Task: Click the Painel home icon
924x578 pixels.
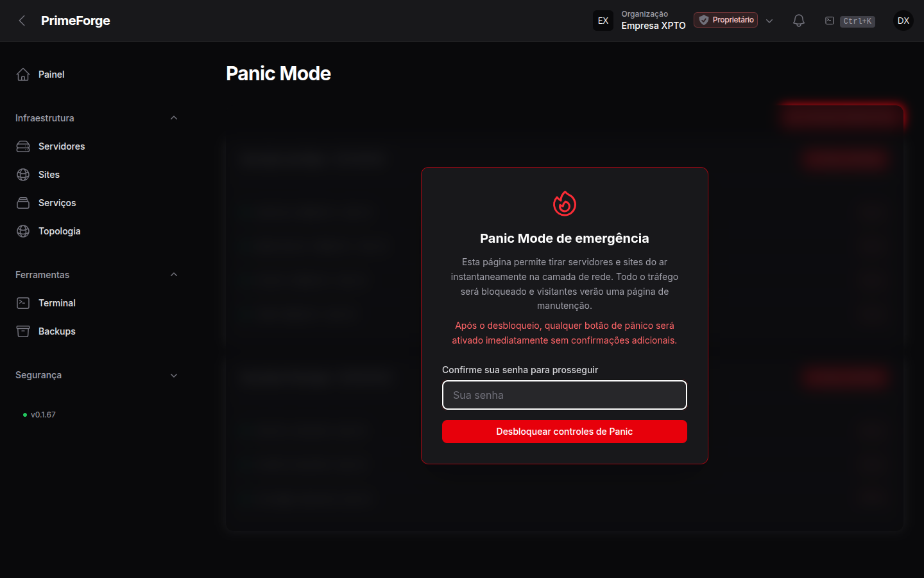Action: (x=23, y=74)
